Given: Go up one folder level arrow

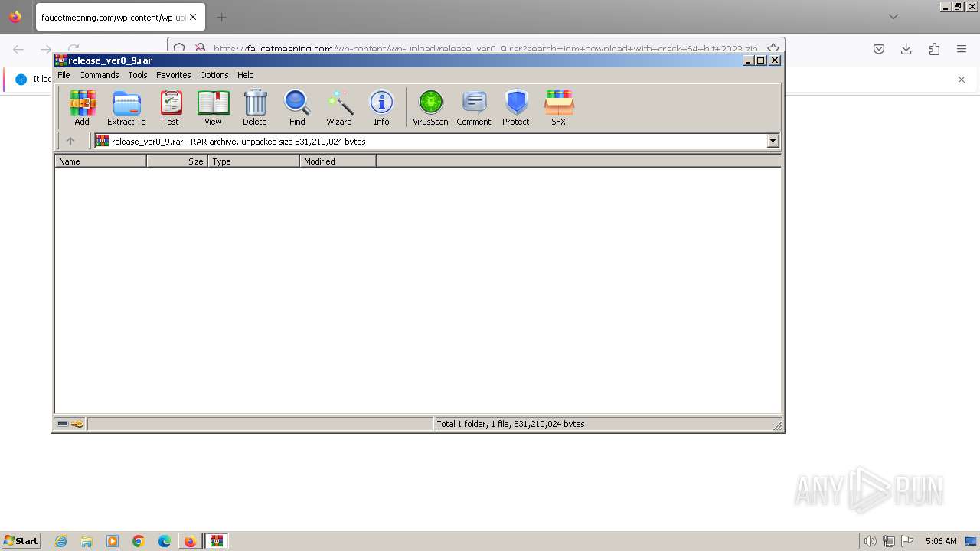Looking at the screenshot, I should [70, 141].
